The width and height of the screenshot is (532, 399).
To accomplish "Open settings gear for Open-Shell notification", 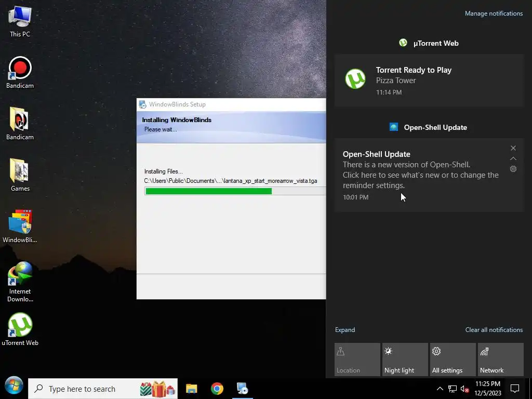I will [513, 169].
